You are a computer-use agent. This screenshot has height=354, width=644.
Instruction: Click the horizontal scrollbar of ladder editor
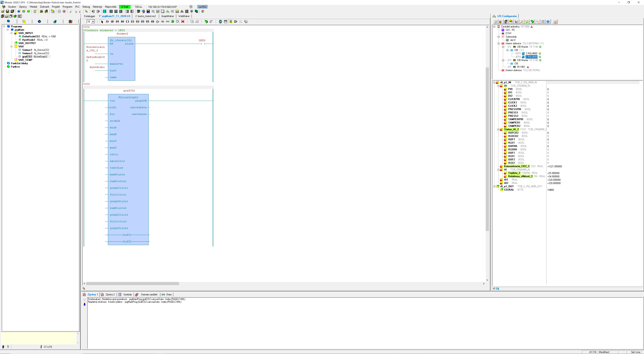point(132,284)
